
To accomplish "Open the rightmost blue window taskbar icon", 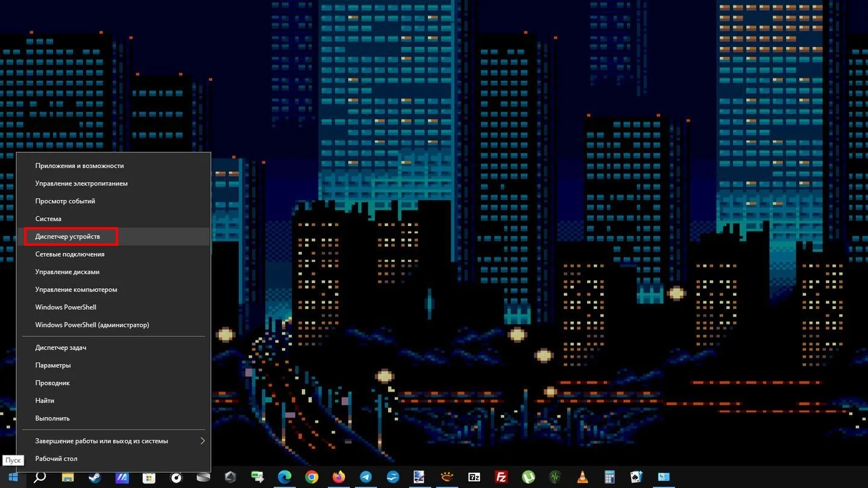I will click(x=664, y=477).
